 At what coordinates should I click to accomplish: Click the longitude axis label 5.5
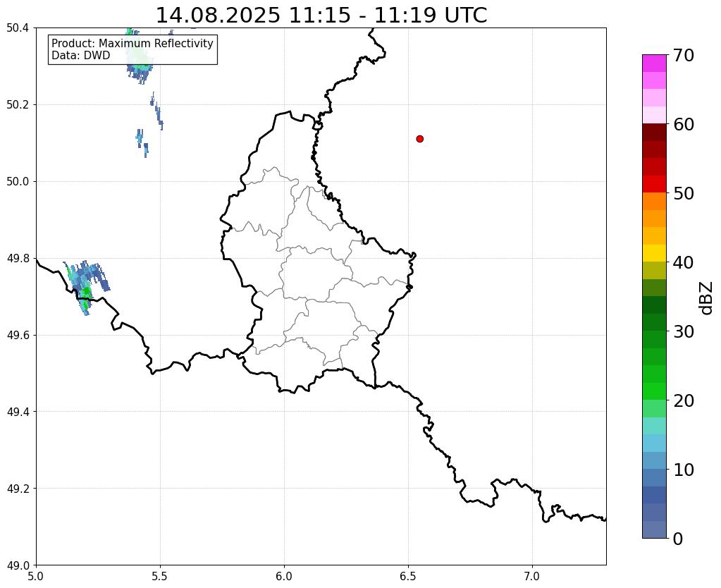click(160, 576)
